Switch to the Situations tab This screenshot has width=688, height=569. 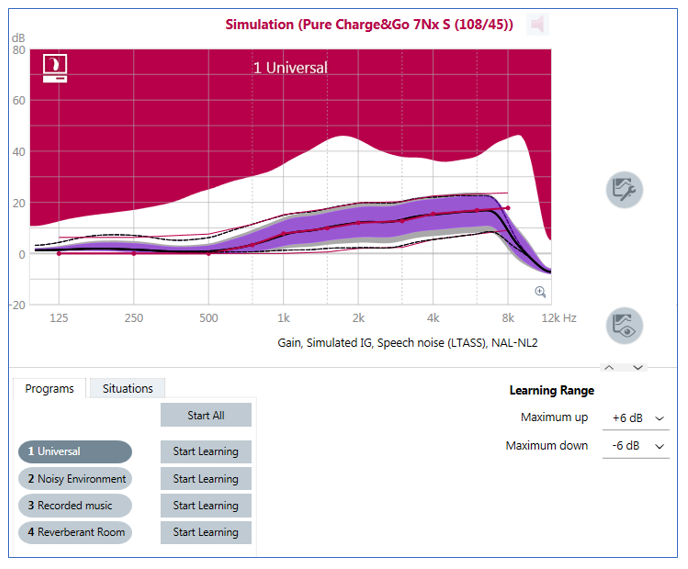(128, 389)
